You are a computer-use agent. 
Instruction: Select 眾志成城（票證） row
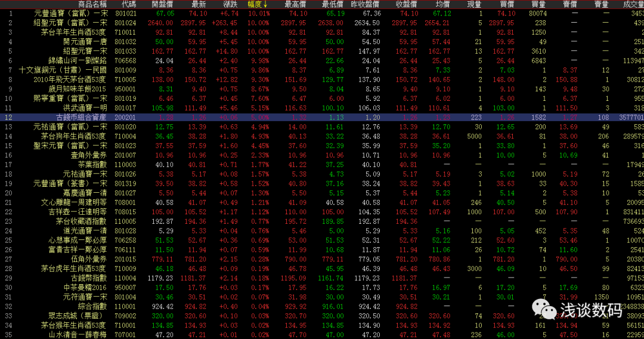(x=322, y=316)
